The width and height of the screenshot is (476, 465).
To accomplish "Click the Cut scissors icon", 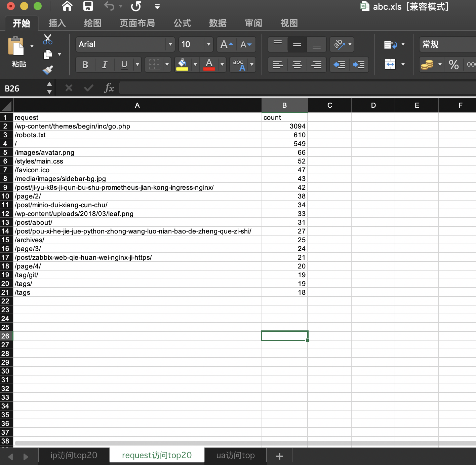I will (x=48, y=39).
